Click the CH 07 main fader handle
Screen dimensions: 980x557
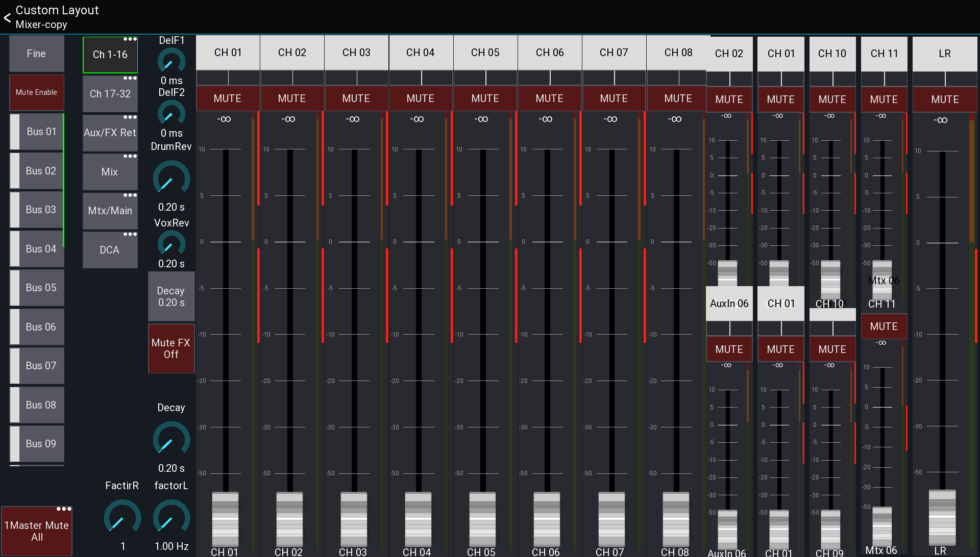coord(611,519)
